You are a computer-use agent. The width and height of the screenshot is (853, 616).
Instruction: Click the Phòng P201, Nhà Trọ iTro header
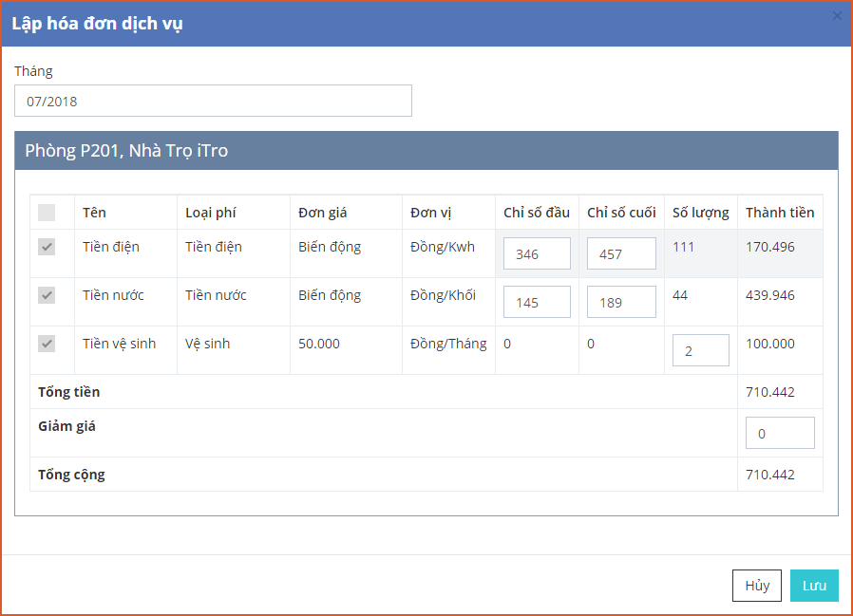[x=126, y=151]
